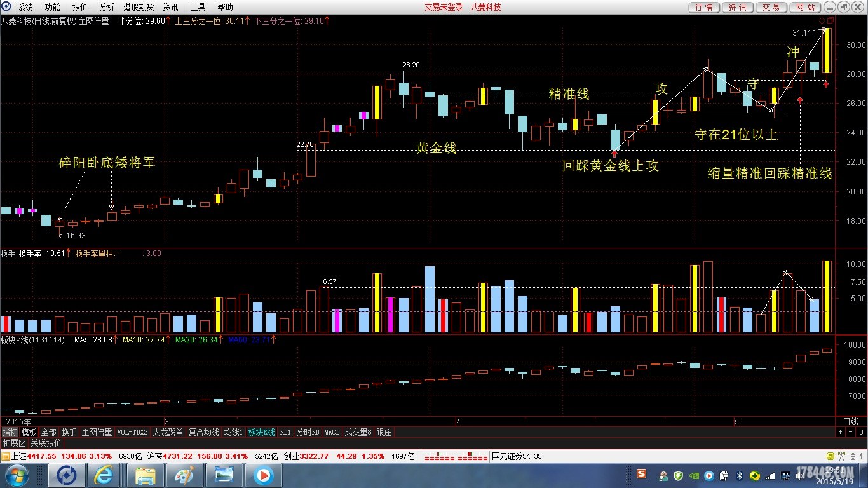The height and width of the screenshot is (488, 868).
Task: Select the 指标 tab
Action: 10,432
